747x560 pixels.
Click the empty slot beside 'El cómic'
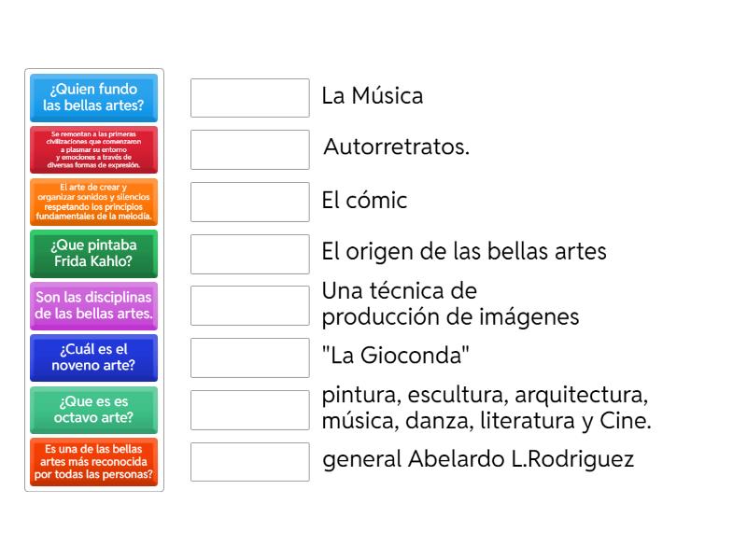tap(249, 202)
